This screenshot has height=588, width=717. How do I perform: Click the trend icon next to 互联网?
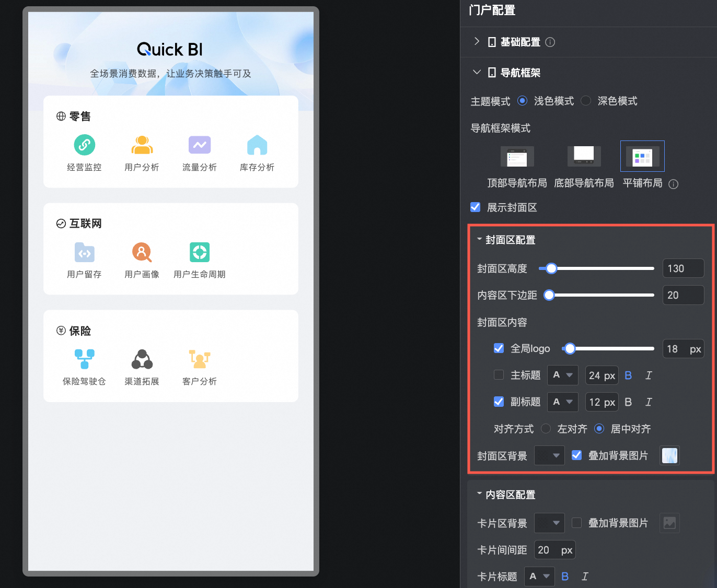coord(61,224)
